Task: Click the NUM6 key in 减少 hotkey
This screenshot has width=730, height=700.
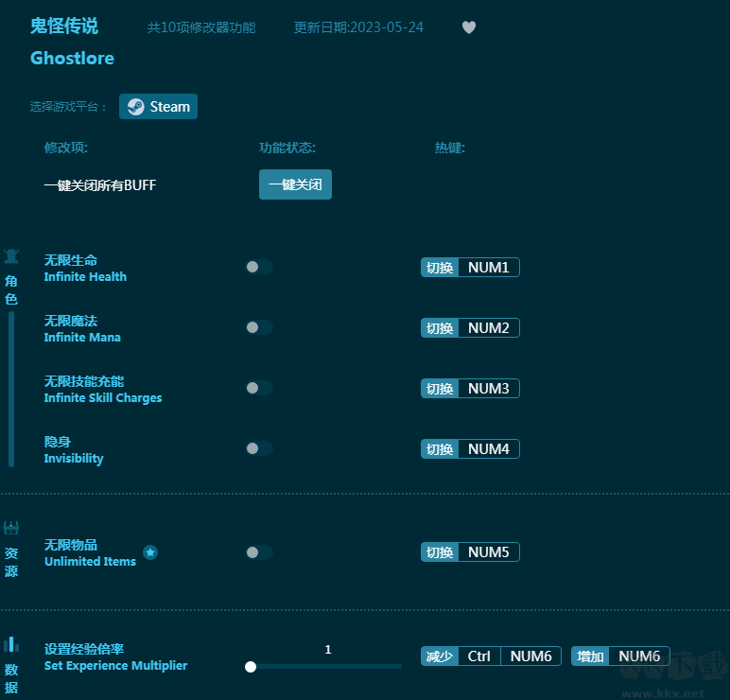Action: click(530, 656)
